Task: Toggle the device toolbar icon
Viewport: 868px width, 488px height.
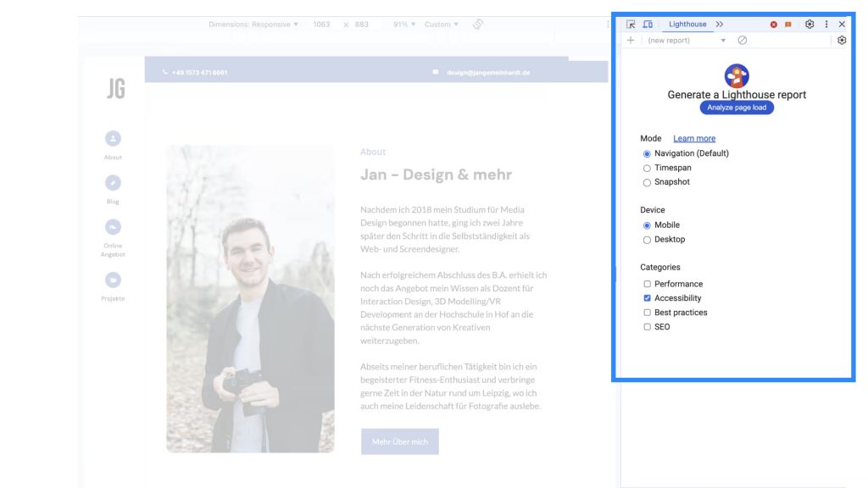Action: coord(648,25)
